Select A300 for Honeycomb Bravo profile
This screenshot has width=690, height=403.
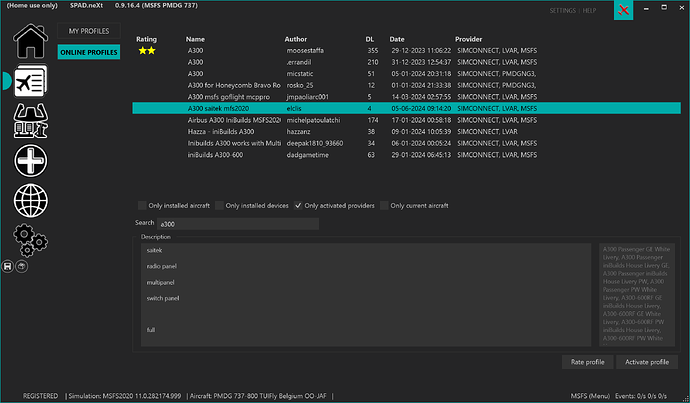tap(407, 85)
